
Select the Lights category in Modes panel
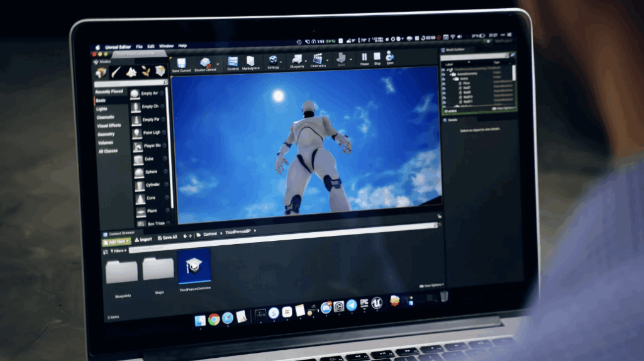[x=102, y=109]
